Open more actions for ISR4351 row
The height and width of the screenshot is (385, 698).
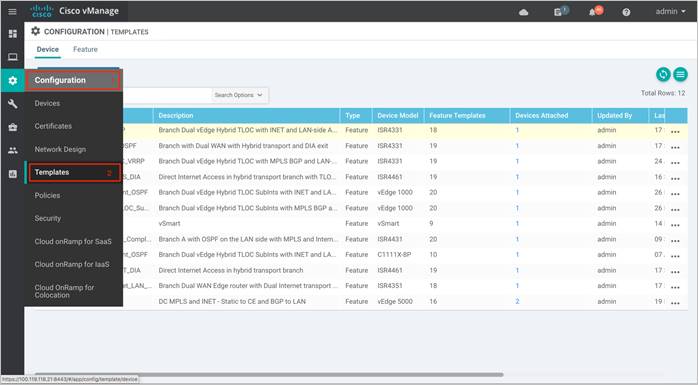675,287
